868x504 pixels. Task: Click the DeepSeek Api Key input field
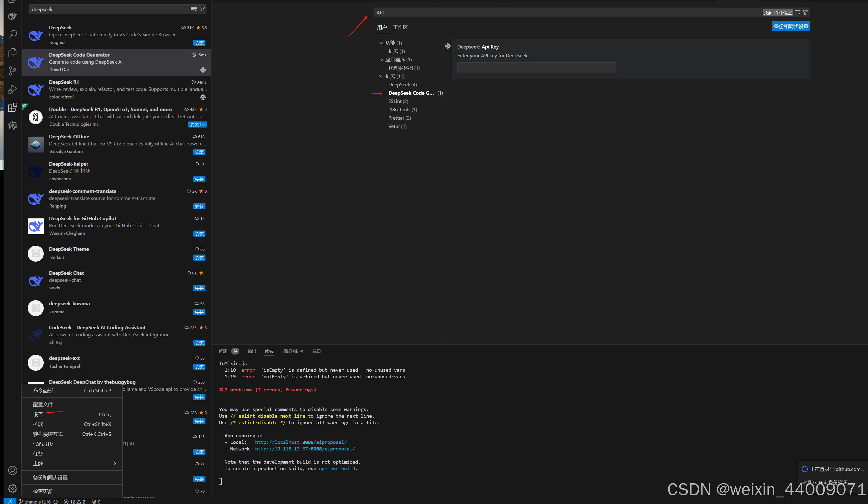(536, 67)
